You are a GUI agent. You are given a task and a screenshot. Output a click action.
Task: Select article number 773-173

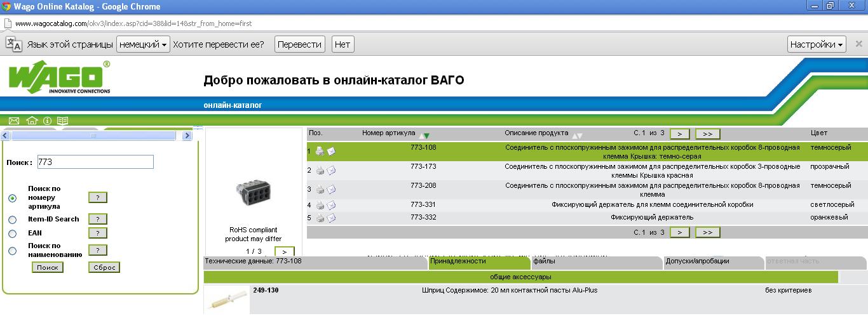point(423,166)
